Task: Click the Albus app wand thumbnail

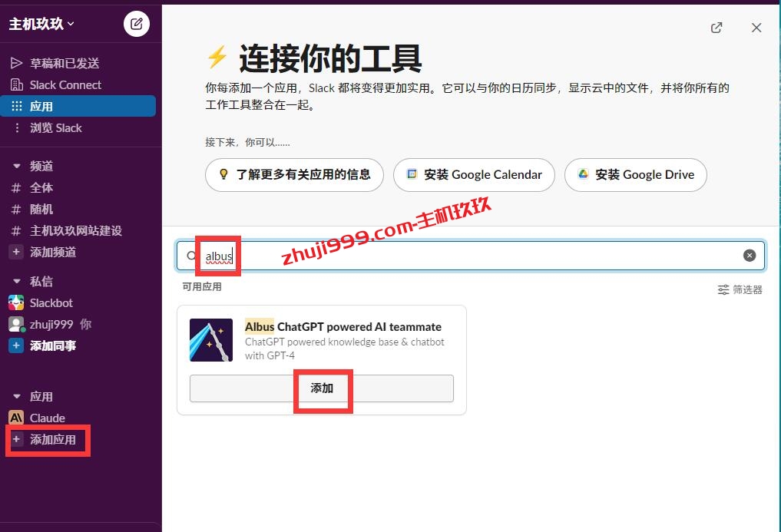Action: pyautogui.click(x=211, y=340)
